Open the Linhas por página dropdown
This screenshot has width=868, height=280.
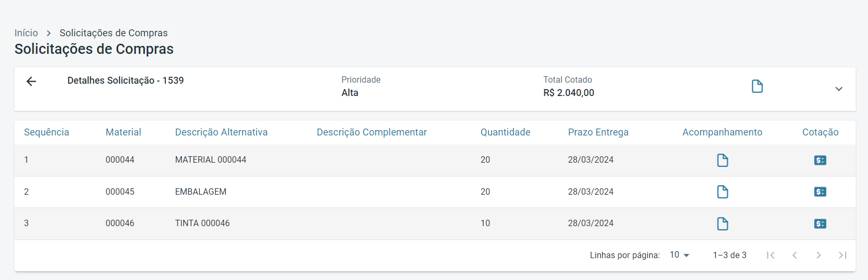pyautogui.click(x=679, y=255)
